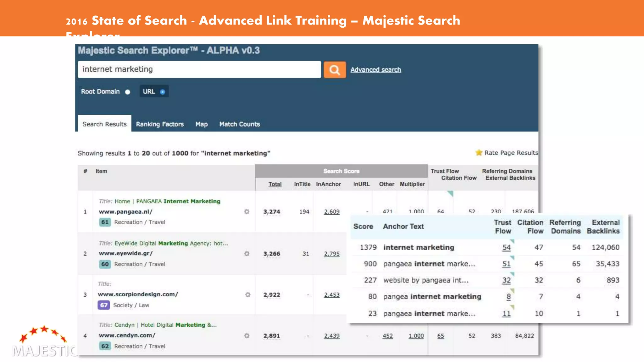The height and width of the screenshot is (362, 644).
Task: Click the internet marketing search field
Action: (x=199, y=69)
